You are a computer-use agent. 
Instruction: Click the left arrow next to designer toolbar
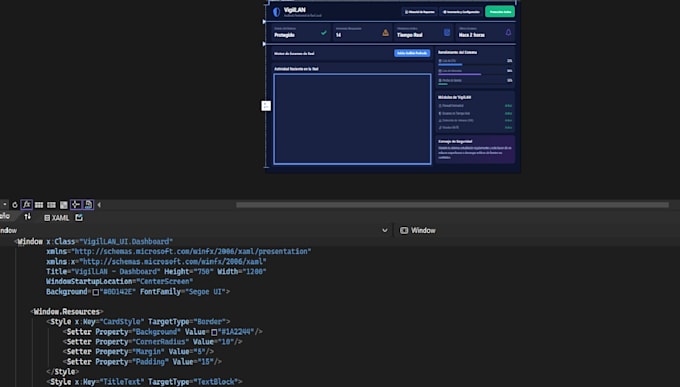point(99,205)
